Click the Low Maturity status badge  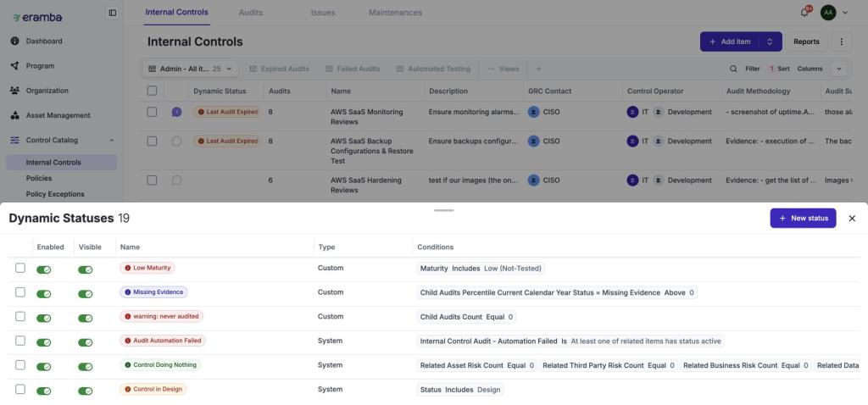[x=147, y=268]
